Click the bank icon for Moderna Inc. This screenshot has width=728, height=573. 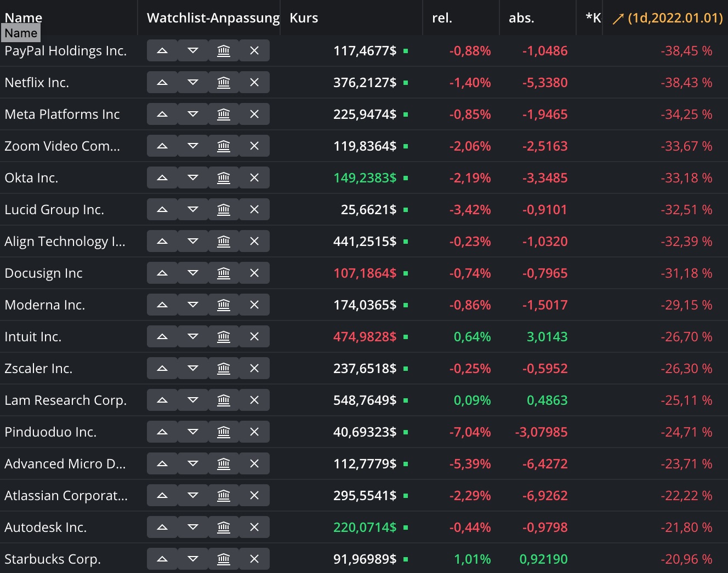(x=224, y=305)
